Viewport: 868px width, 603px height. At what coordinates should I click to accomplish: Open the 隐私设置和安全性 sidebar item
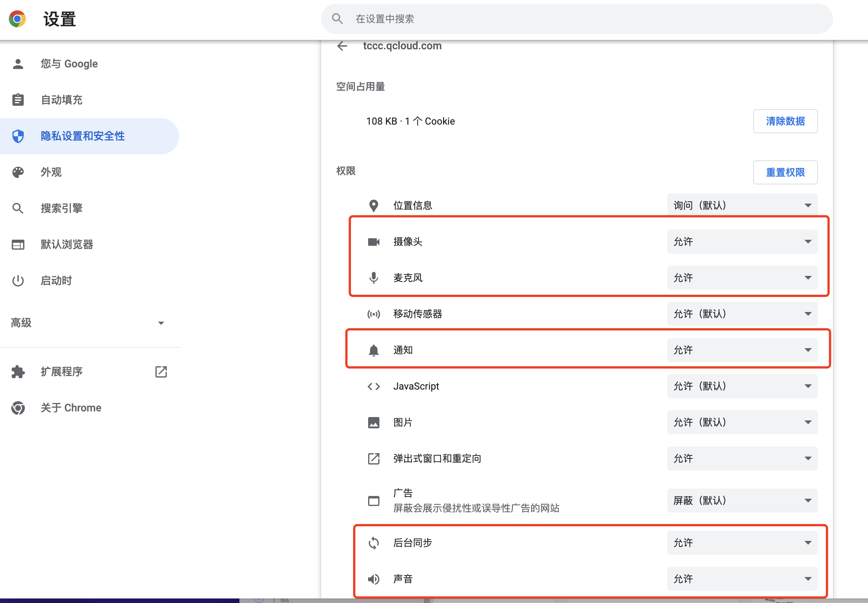coord(82,136)
